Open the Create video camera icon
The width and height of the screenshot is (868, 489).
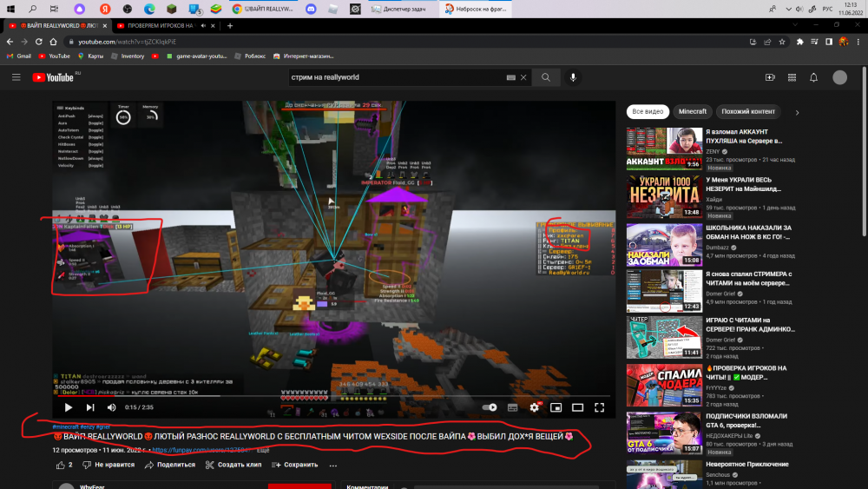(770, 77)
